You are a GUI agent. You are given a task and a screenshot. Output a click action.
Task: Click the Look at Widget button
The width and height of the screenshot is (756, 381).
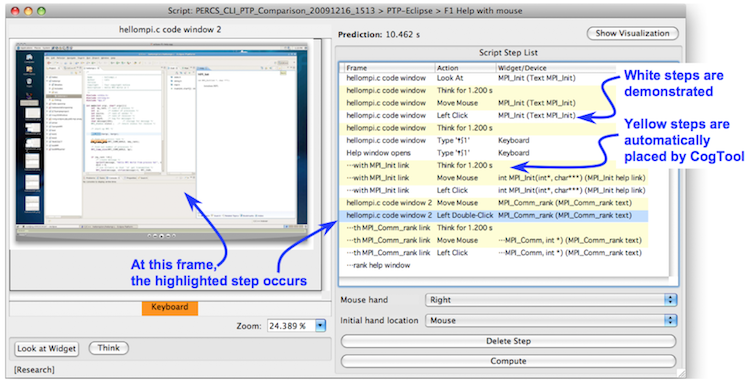(x=47, y=348)
